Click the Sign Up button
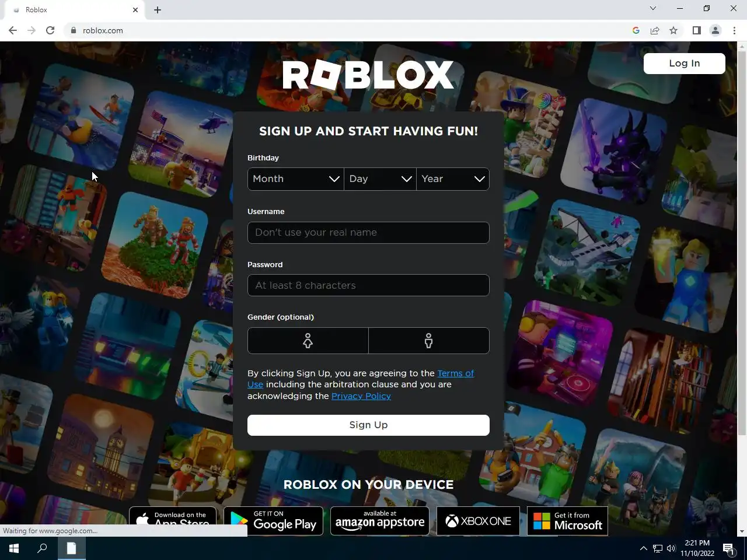 coord(368,425)
